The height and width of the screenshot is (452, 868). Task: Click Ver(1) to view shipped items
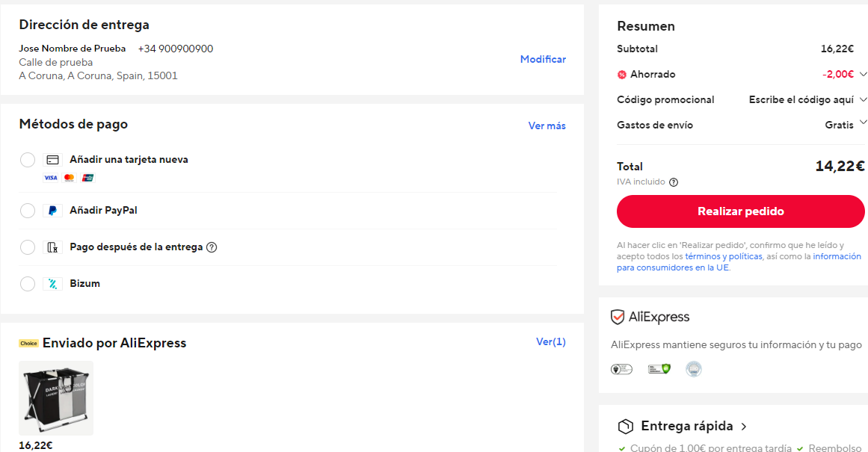coord(550,341)
